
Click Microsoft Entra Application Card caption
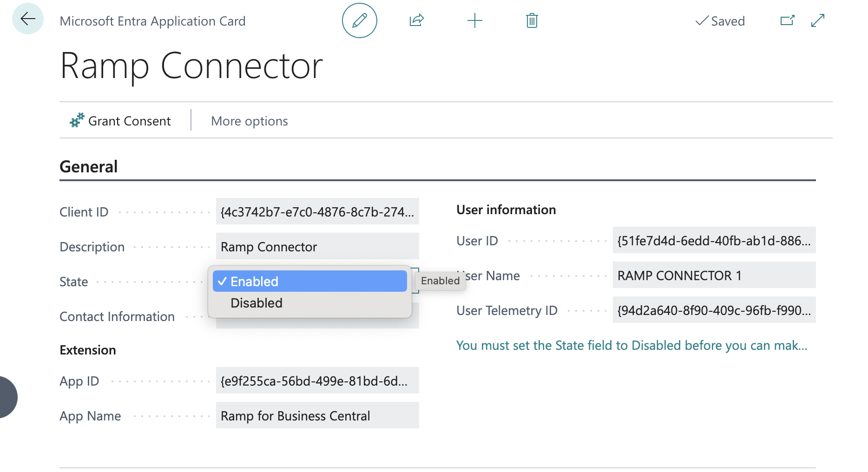tap(152, 21)
